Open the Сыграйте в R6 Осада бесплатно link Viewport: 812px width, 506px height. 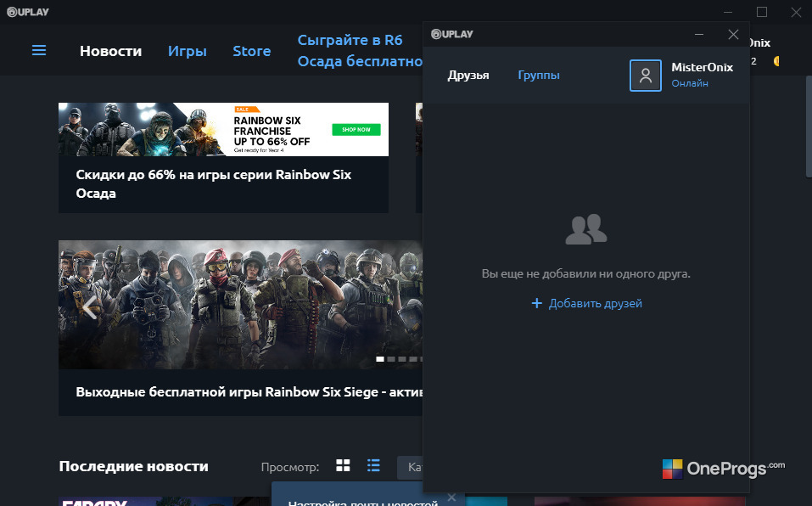[x=360, y=51]
